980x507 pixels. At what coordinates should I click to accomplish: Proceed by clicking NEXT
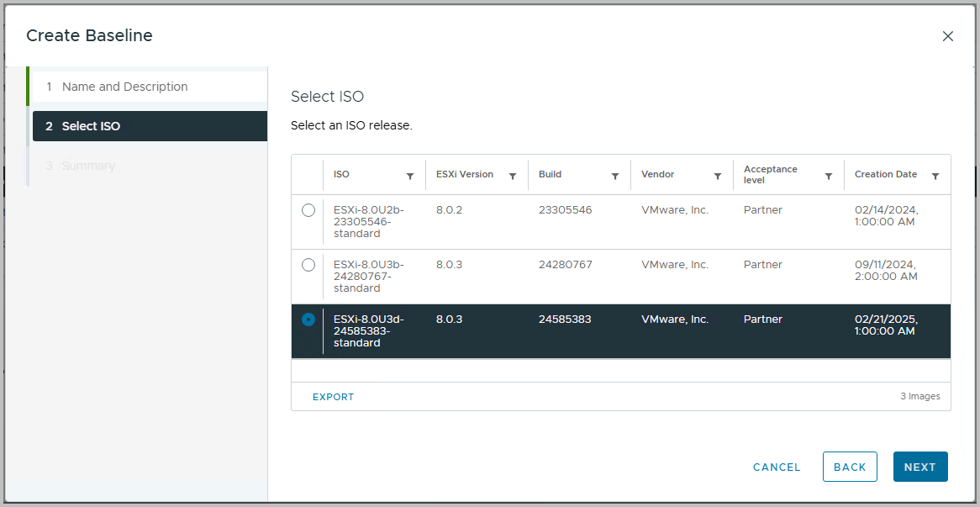pyautogui.click(x=920, y=467)
